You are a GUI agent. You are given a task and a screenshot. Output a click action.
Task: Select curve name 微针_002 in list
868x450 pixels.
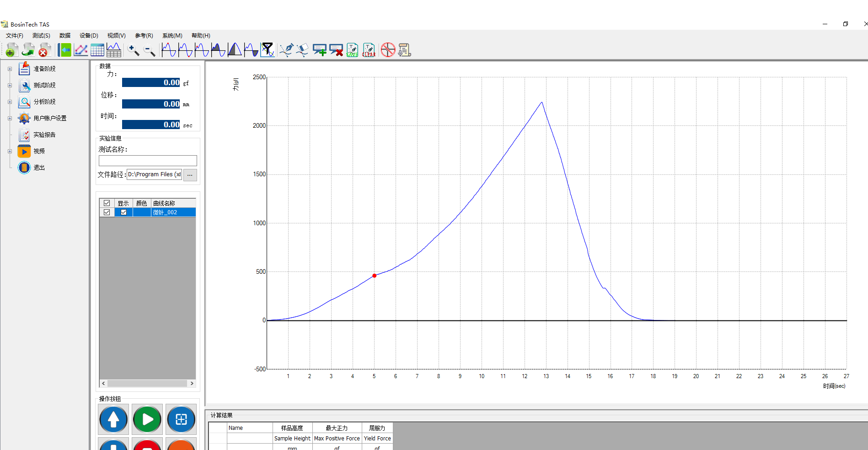click(x=173, y=212)
